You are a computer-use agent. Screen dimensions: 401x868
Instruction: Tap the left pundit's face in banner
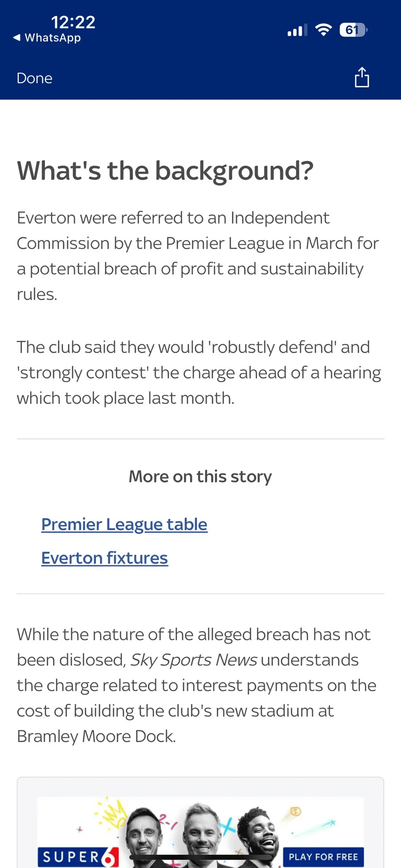pos(143,832)
